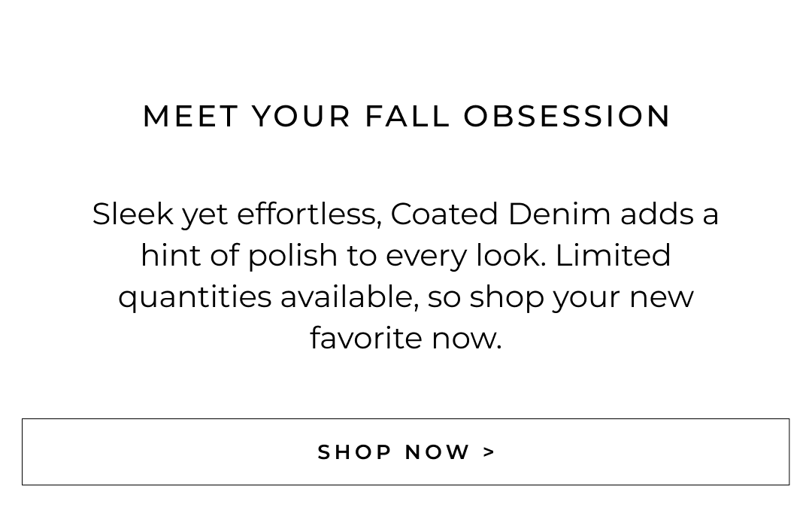
Task: Click the word Limited in the paragraph
Action: pos(613,255)
